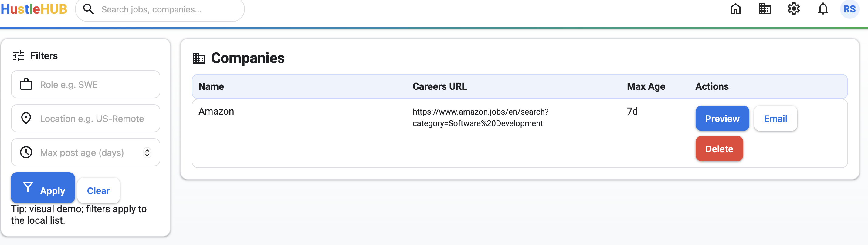This screenshot has height=245, width=868.
Task: Open the Companies building icon in navbar
Action: coord(765,9)
